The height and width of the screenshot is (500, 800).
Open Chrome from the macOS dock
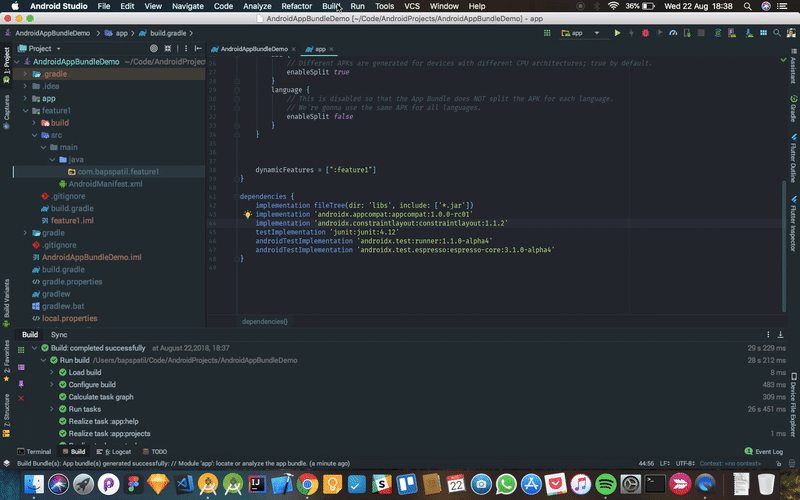tap(306, 484)
